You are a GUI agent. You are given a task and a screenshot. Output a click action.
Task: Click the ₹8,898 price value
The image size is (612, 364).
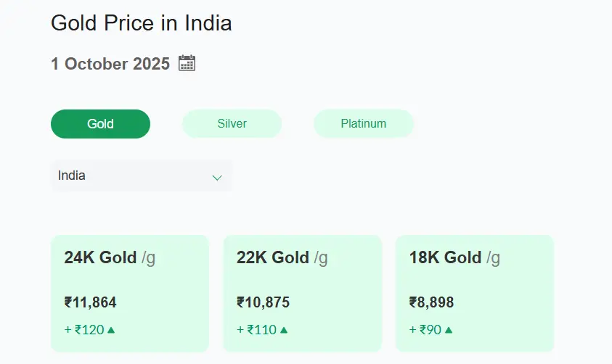click(432, 302)
